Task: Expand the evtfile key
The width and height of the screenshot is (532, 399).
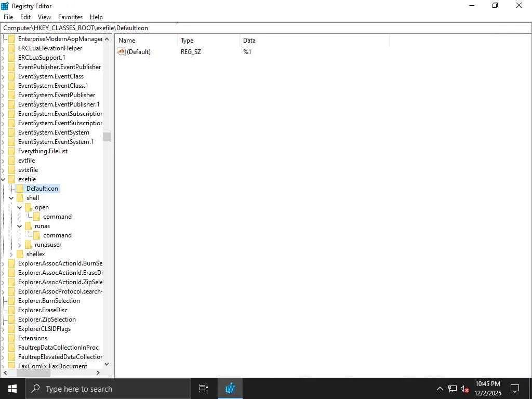Action: [x=4, y=161]
